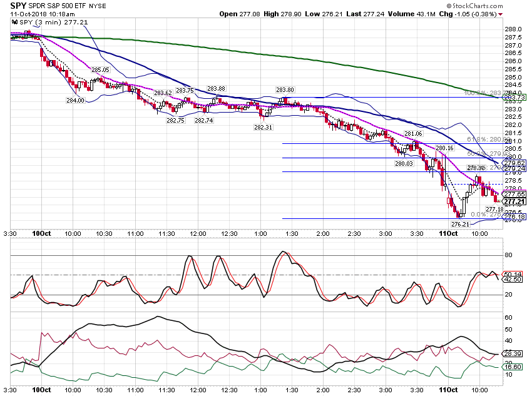
Task: Click the 276.18 lower band tag
Action: [514, 216]
